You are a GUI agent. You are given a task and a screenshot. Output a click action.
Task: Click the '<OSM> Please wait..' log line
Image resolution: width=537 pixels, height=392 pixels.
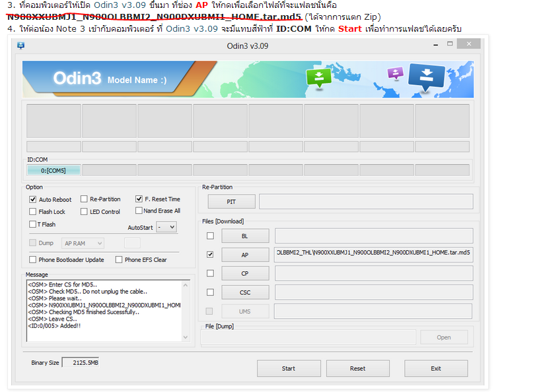(x=55, y=298)
